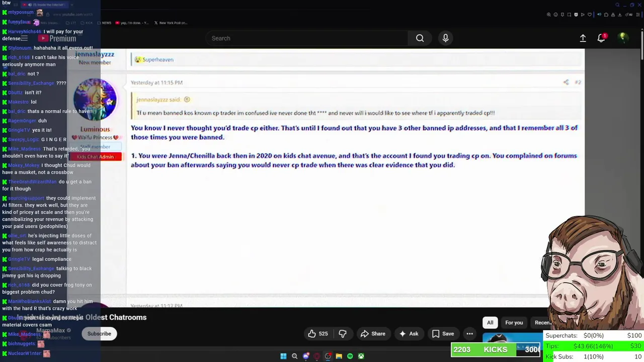Screen dimensions: 644x362
Task: Open the three-dot more actions menu
Action: 469,334
